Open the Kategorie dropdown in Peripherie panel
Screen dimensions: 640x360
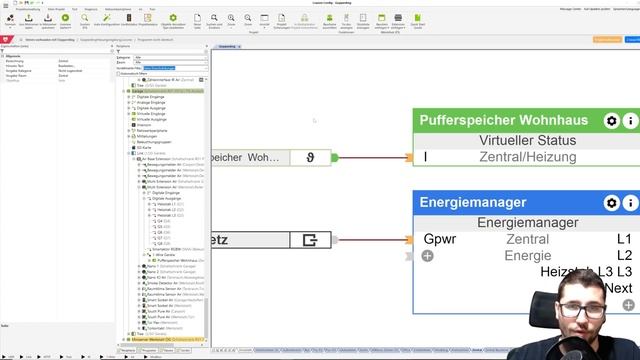170,58
